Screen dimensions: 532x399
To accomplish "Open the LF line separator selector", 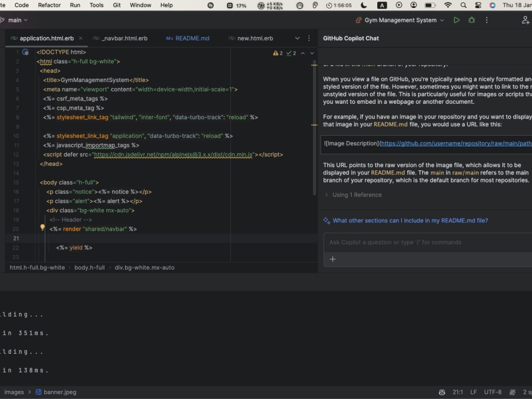I will click(473, 392).
